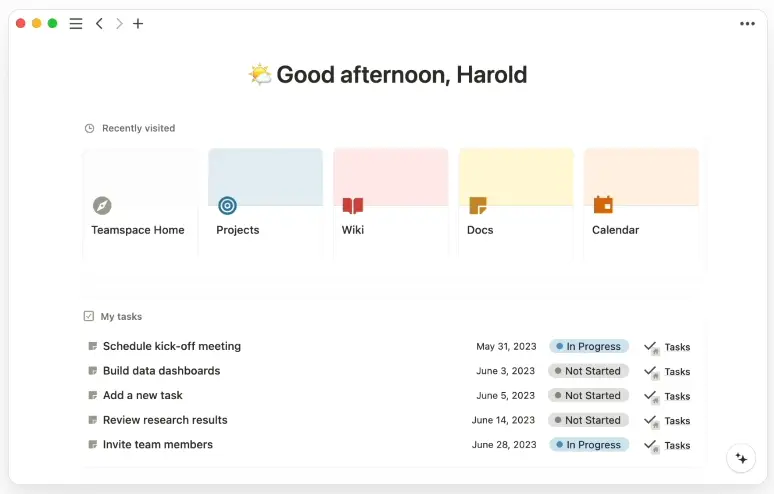Go back with the left arrow
774x494 pixels.
click(x=99, y=24)
